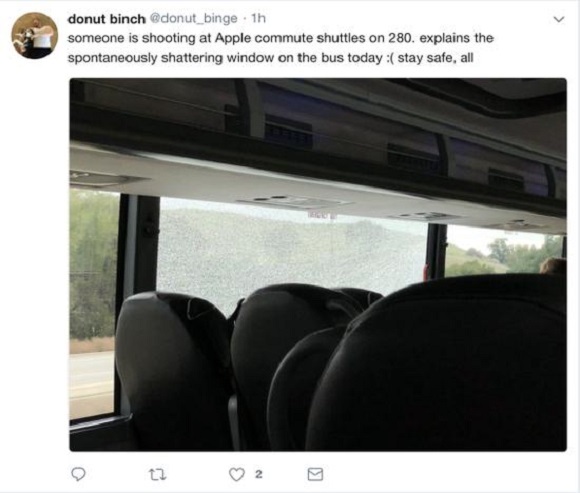Visit the @donut_binge handle link

pos(193,18)
